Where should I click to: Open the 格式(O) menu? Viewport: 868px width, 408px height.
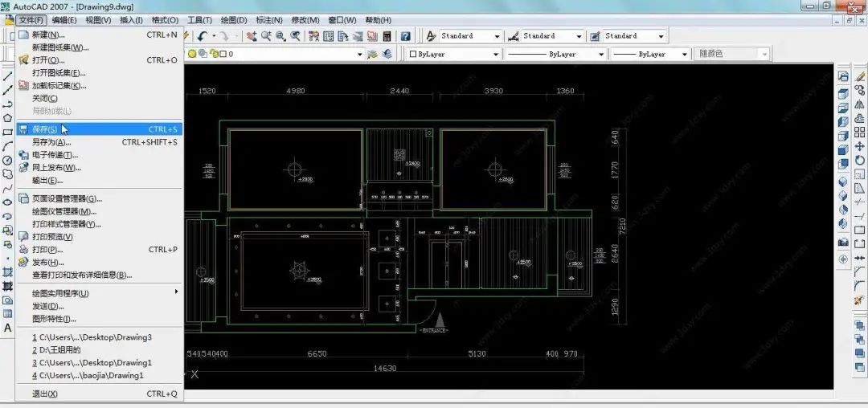click(165, 20)
